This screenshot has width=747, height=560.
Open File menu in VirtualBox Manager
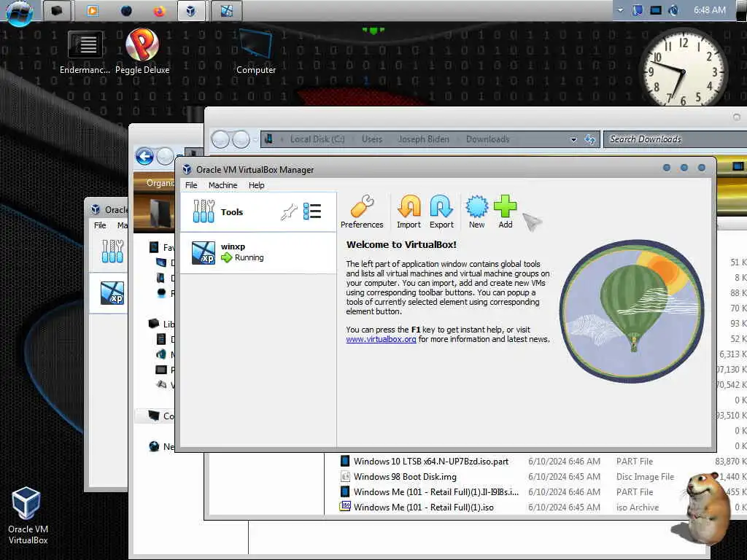tap(191, 185)
